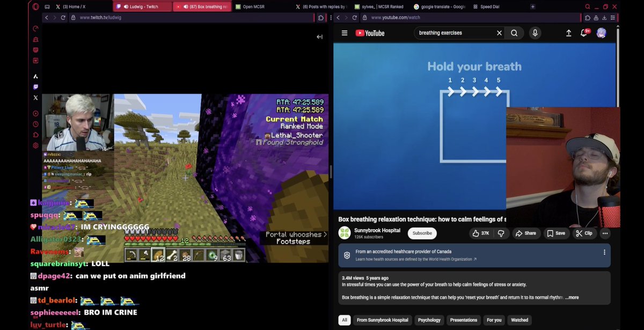This screenshot has width=644, height=330.
Task: Go back in the YouTube pane
Action: point(339,17)
